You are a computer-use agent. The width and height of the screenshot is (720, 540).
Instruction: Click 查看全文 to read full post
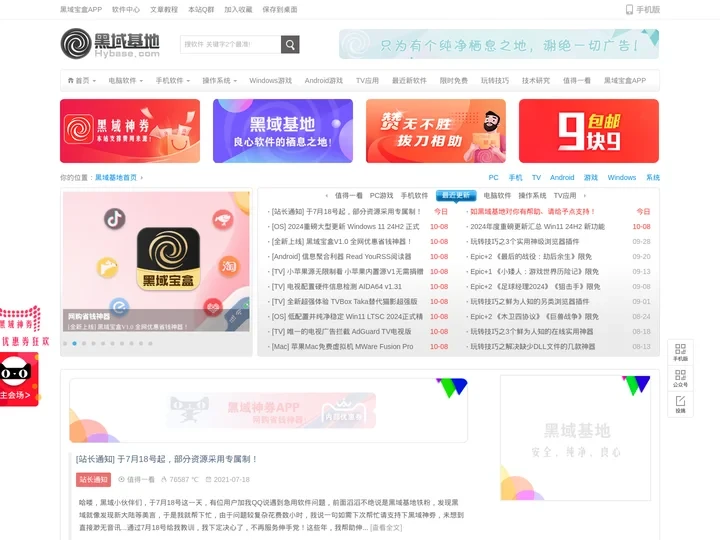[x=386, y=528]
